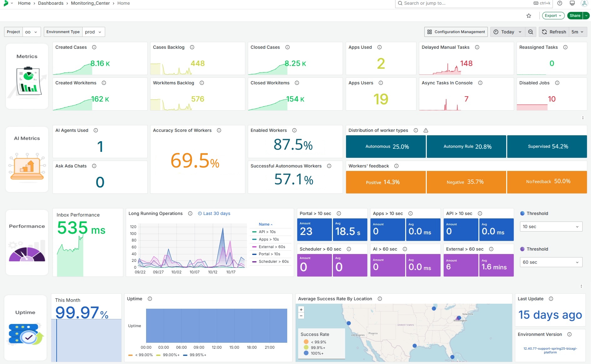Viewport: 591px width, 364px height.
Task: Open the 12.40.77-support-spring25 version link
Action: click(550, 350)
